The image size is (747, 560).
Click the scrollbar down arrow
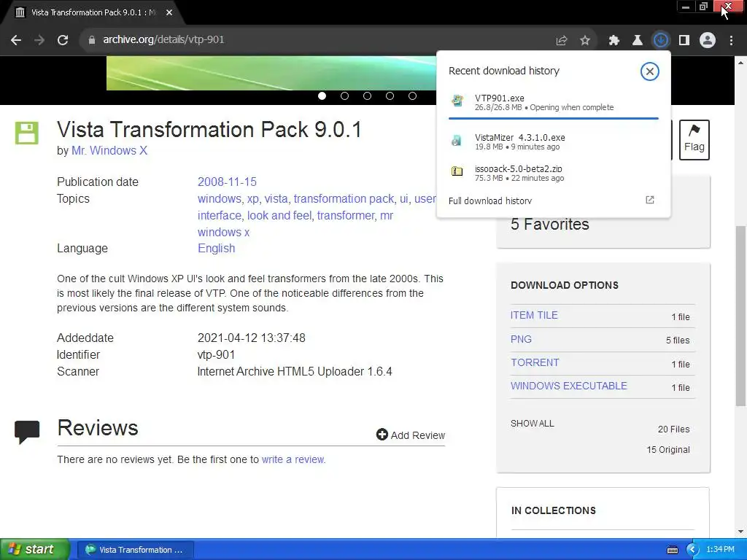click(x=741, y=532)
